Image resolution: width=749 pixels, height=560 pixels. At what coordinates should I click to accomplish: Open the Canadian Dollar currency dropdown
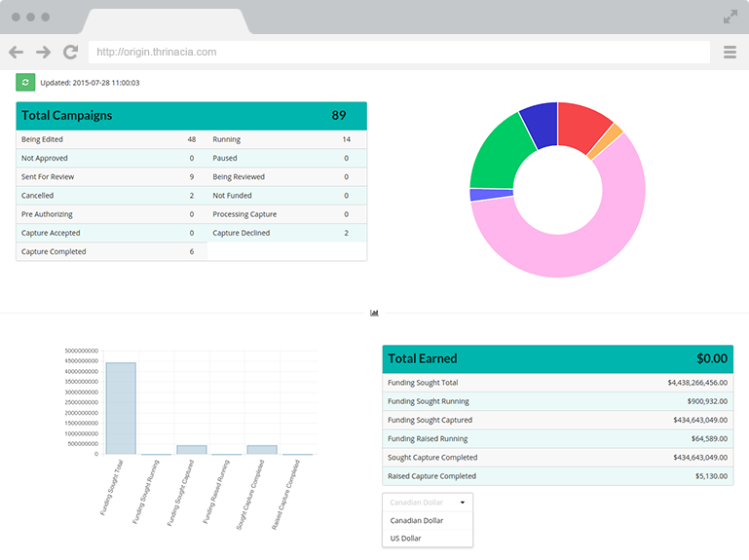tap(428, 503)
